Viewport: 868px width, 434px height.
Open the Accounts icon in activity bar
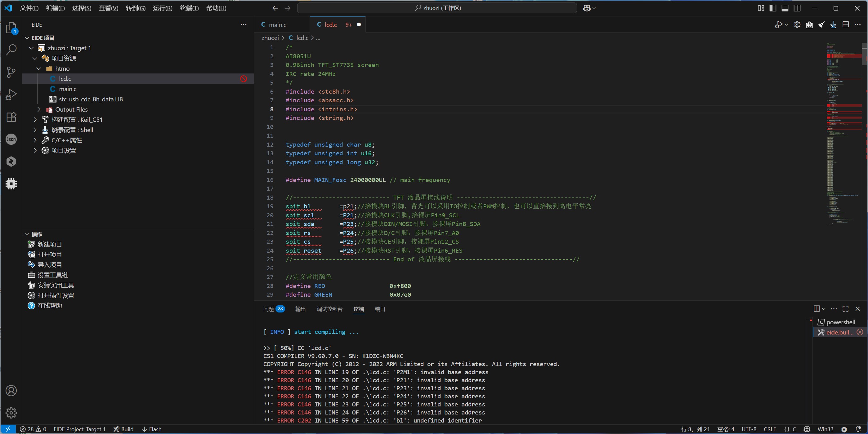(x=11, y=391)
